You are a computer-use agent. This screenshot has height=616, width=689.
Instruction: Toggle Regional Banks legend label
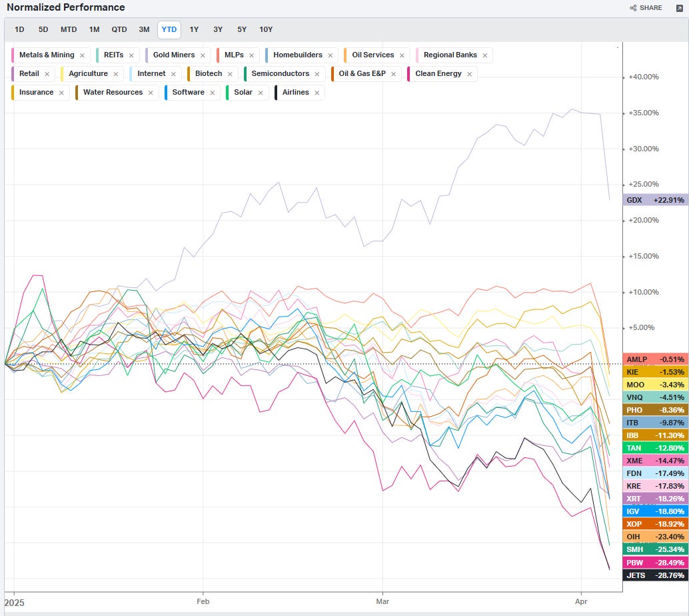pos(450,55)
